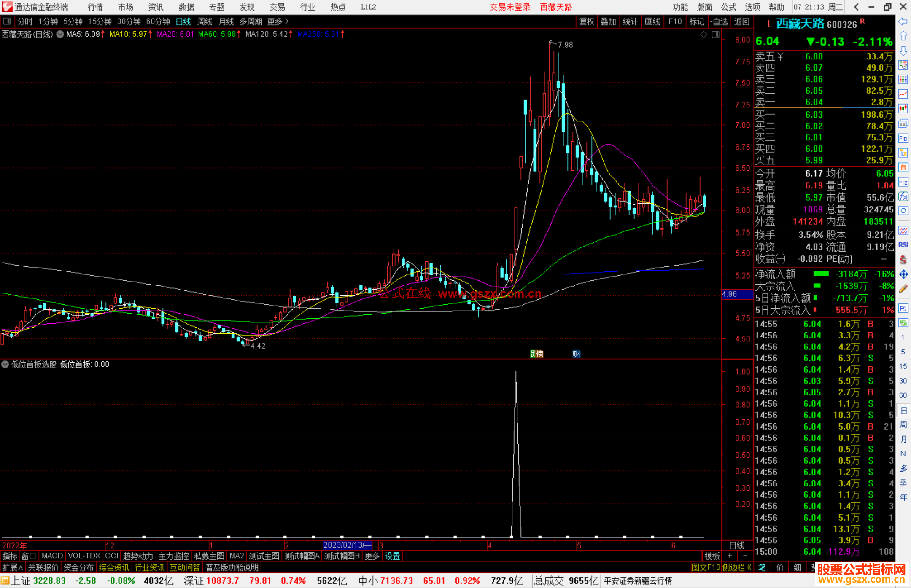Open the 行情 menu

(95, 7)
